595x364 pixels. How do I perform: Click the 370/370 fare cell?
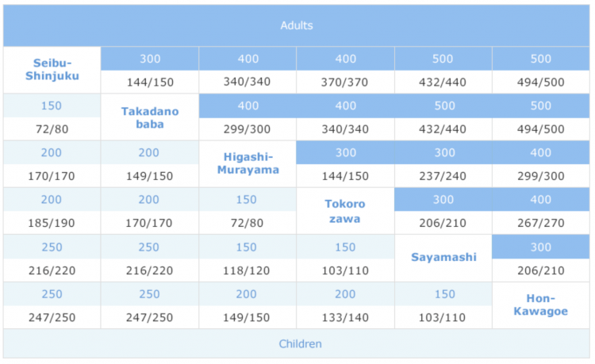[345, 82]
